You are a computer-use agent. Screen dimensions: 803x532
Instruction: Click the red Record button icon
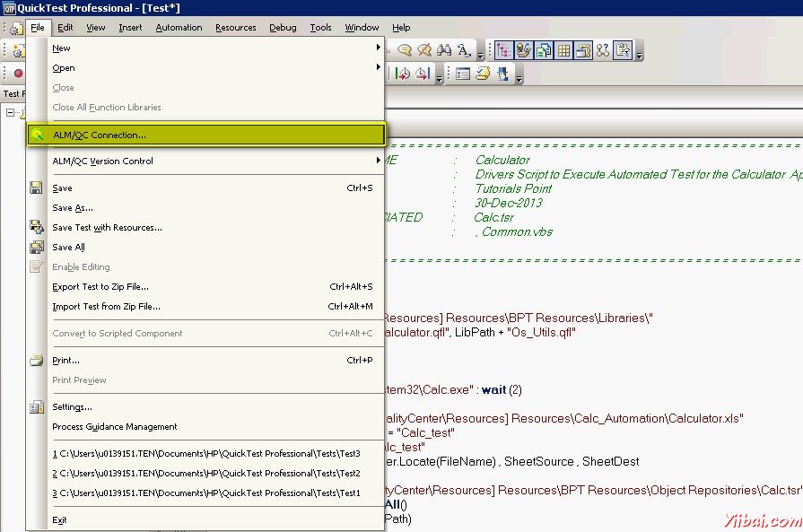point(18,74)
